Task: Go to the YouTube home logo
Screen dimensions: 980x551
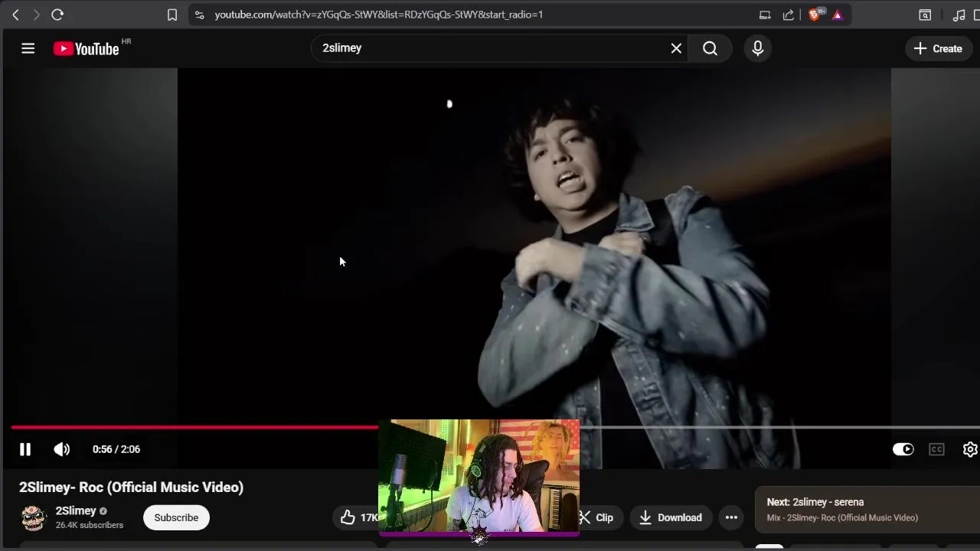Action: (x=87, y=49)
